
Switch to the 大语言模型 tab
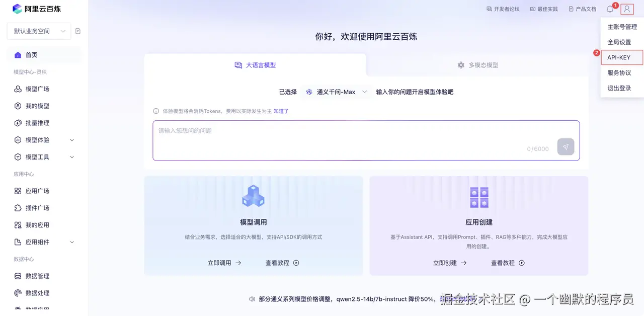click(x=255, y=65)
